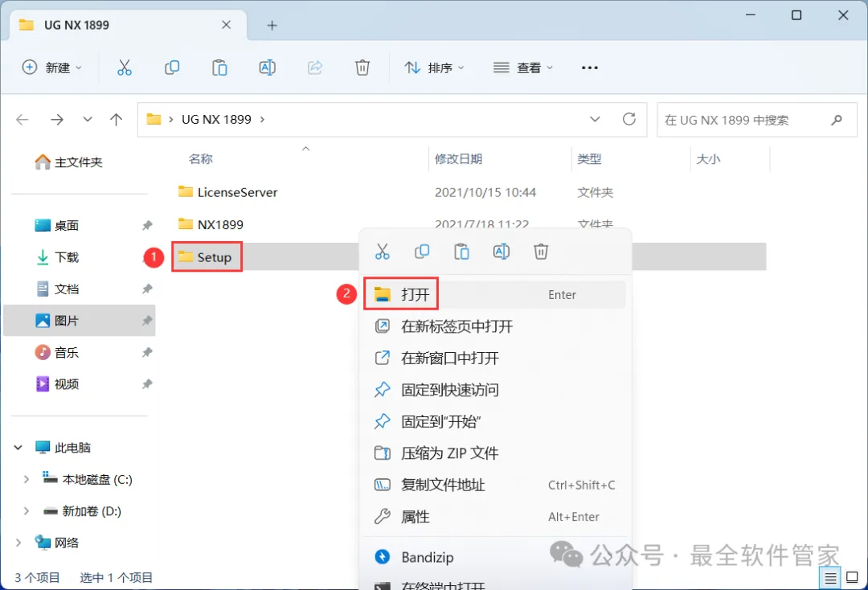The image size is (868, 590).
Task: Refresh the UG NX 1899 folder
Action: point(628,119)
